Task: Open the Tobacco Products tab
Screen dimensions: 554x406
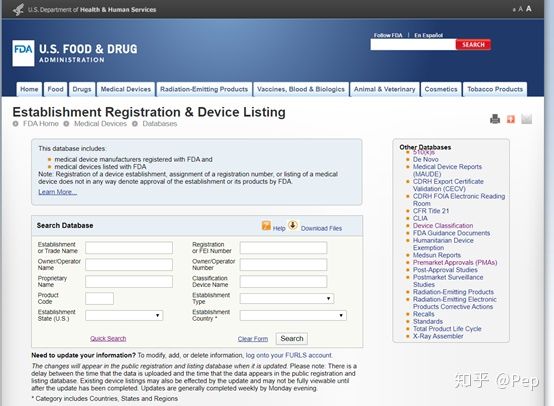Action: tap(495, 89)
